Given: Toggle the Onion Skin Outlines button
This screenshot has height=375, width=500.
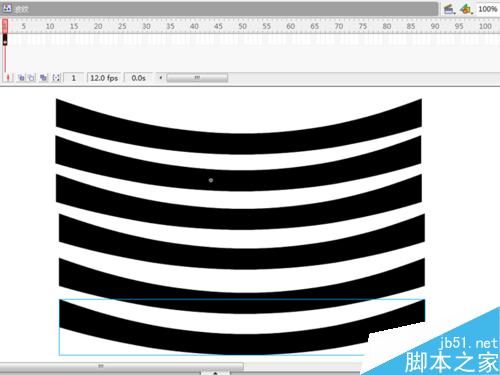Looking at the screenshot, I should tap(31, 78).
